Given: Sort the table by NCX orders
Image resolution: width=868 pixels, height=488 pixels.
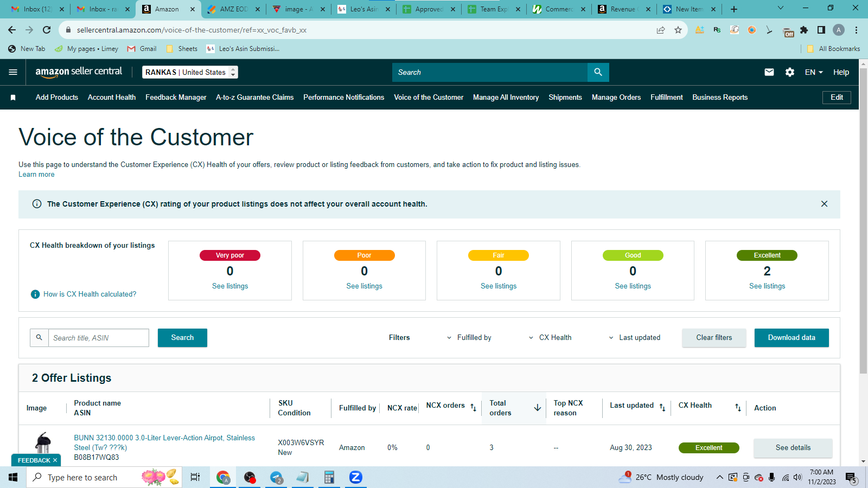Looking at the screenshot, I should point(473,407).
